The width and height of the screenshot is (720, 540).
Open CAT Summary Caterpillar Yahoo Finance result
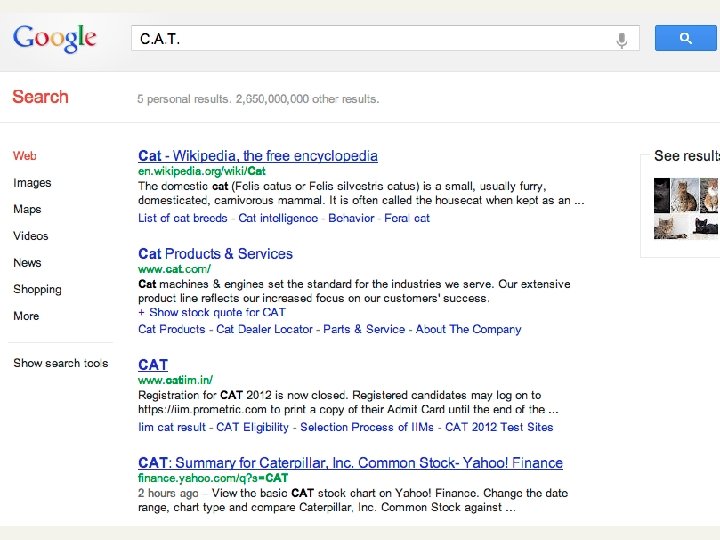tap(350, 463)
